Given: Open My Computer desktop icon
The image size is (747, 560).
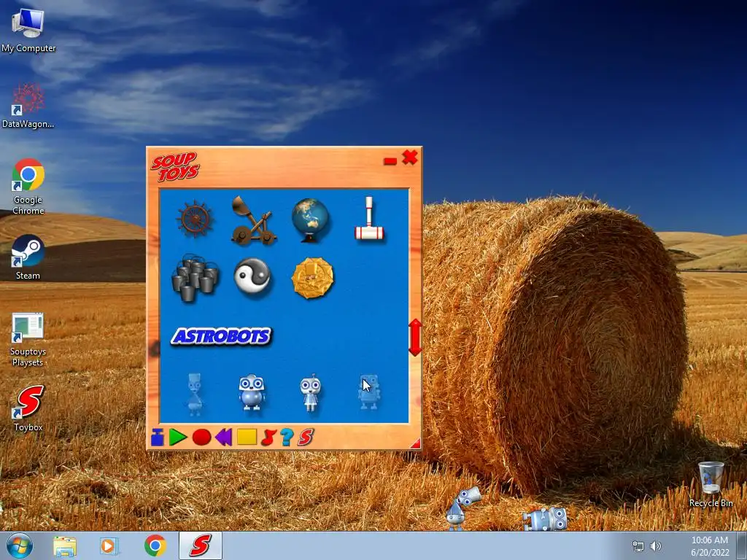Looking at the screenshot, I should [x=28, y=30].
